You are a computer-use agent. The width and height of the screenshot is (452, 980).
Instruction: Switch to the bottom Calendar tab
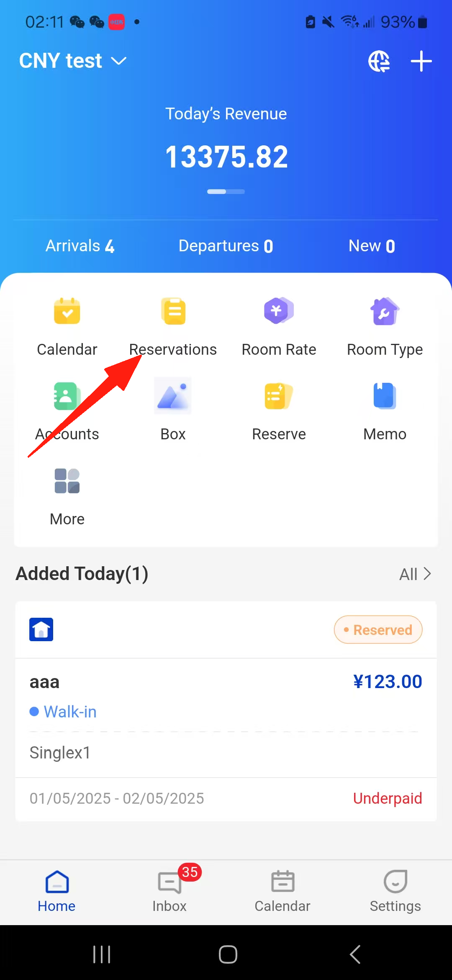tap(282, 889)
